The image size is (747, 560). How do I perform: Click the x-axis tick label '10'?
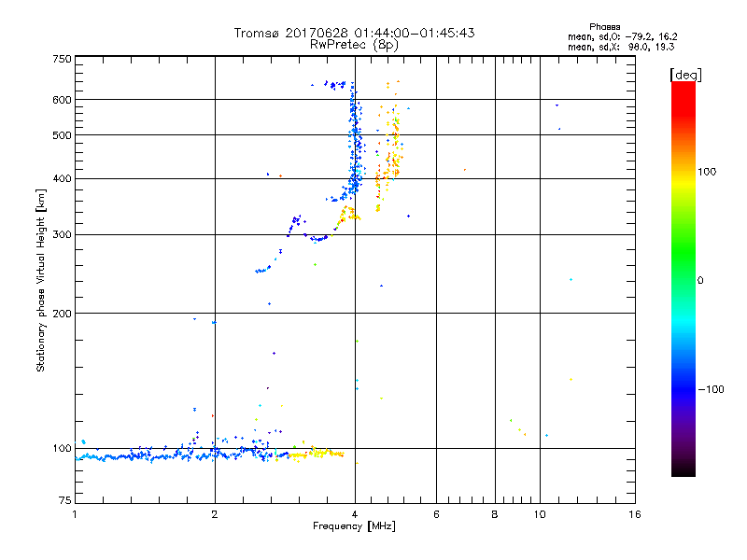click(x=540, y=514)
